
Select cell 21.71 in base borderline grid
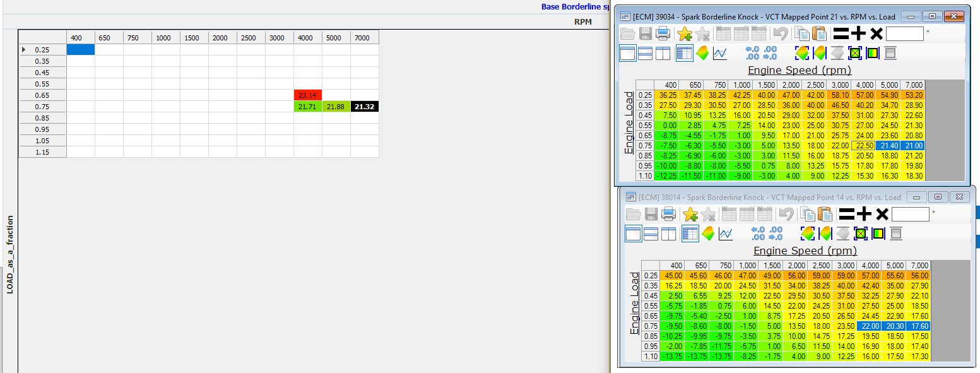307,107
